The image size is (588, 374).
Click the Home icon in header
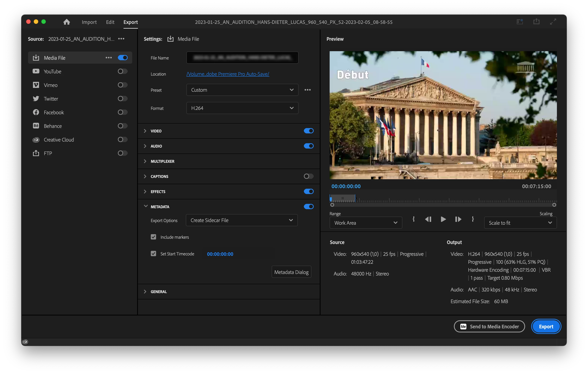[x=66, y=22]
